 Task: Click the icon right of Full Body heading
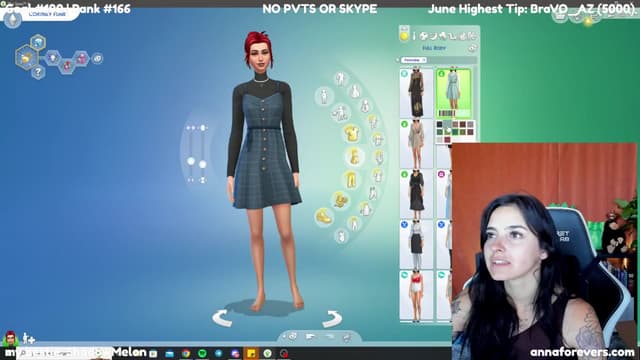click(x=472, y=48)
